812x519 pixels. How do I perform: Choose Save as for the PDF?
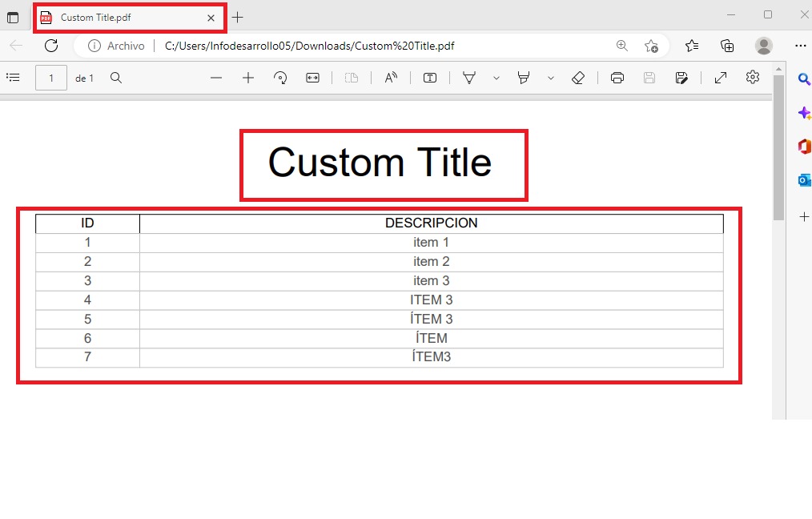click(681, 78)
